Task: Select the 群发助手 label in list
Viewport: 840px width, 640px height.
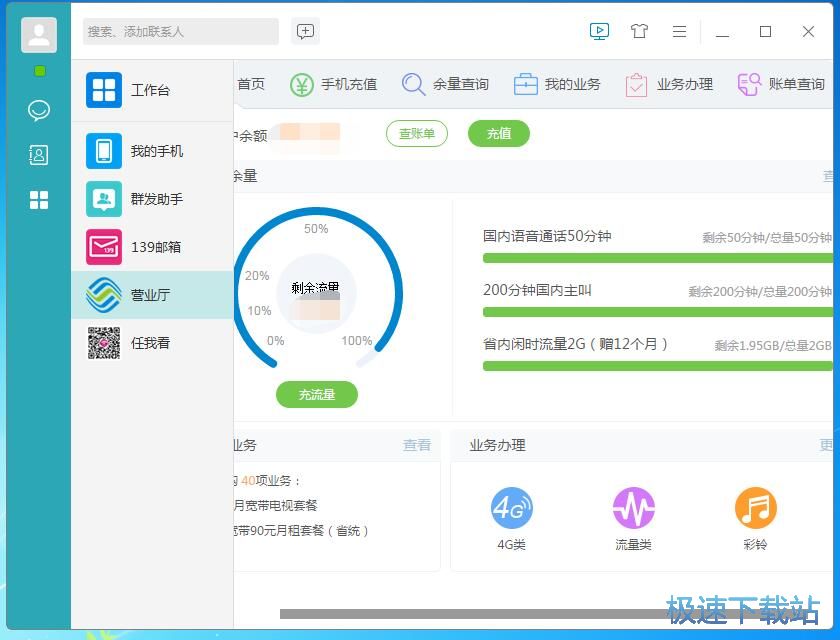Action: pos(157,199)
